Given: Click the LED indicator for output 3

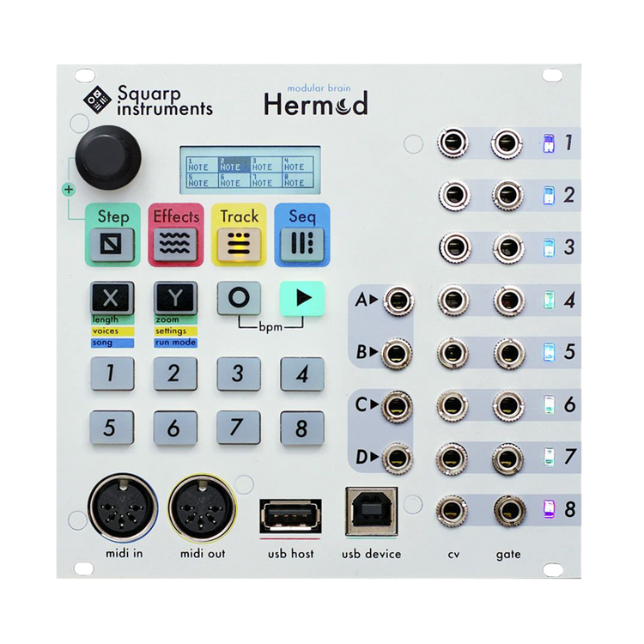Looking at the screenshot, I should point(549,247).
